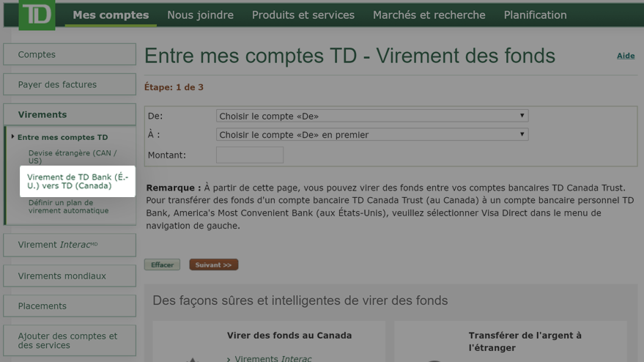Open the Planification menu
The width and height of the screenshot is (644, 362).
click(x=535, y=15)
